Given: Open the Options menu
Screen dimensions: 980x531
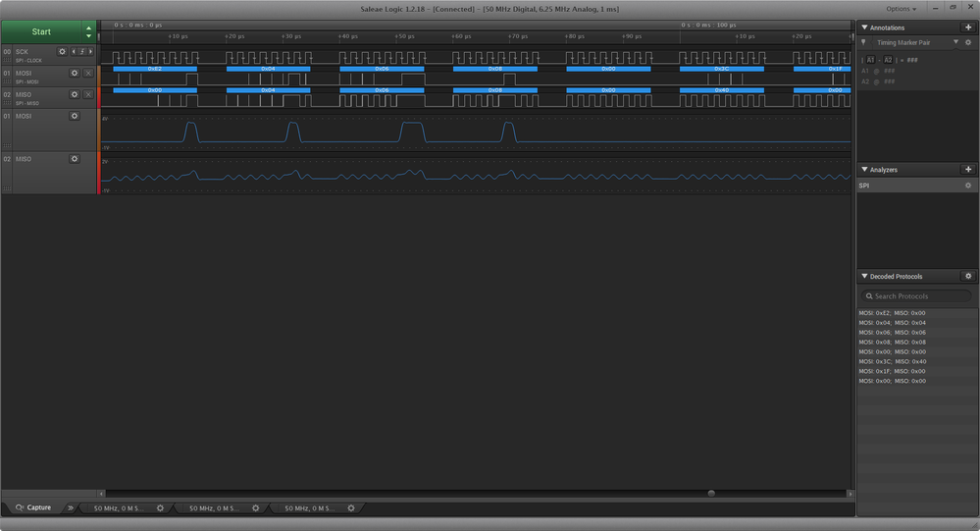Looking at the screenshot, I should (901, 9).
